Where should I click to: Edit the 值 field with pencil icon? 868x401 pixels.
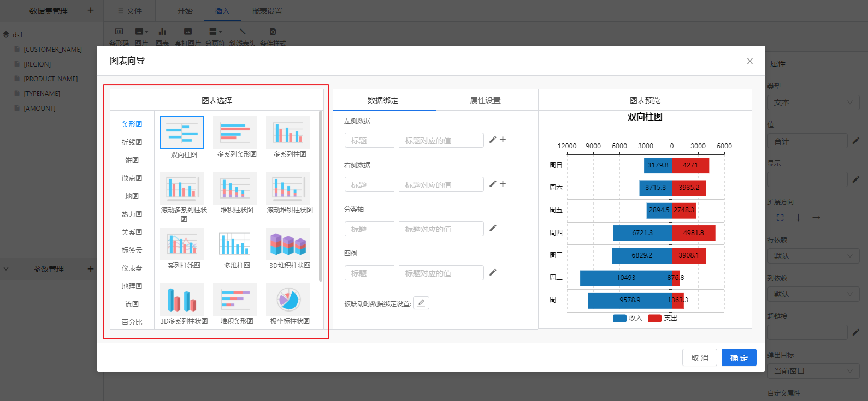pos(856,141)
